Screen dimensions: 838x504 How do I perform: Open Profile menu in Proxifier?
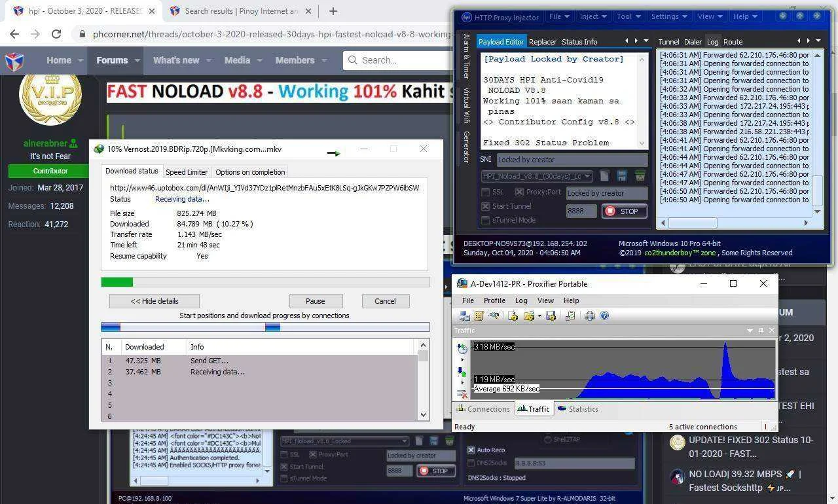pyautogui.click(x=494, y=300)
